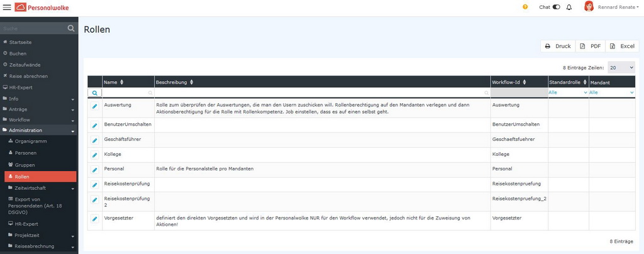Open notifications bell icon

pos(569,8)
